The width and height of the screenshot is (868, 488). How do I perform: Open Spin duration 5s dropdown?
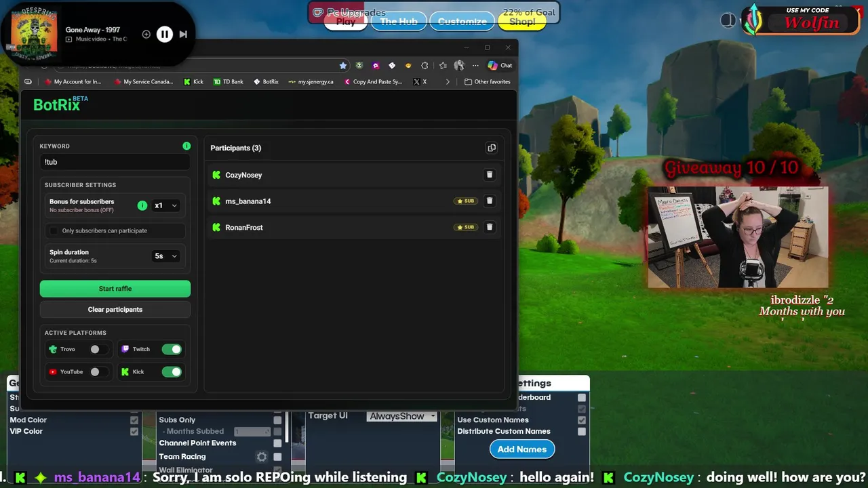pyautogui.click(x=165, y=256)
